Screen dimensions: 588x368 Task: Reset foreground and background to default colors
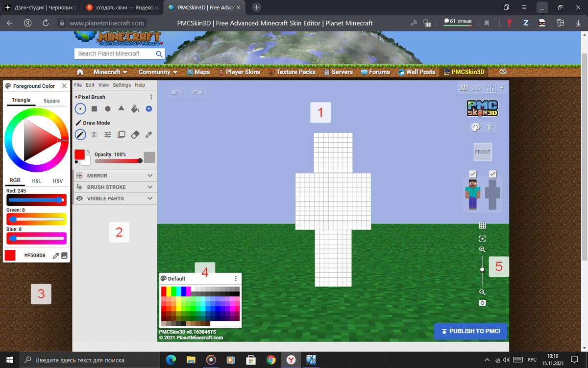click(77, 162)
